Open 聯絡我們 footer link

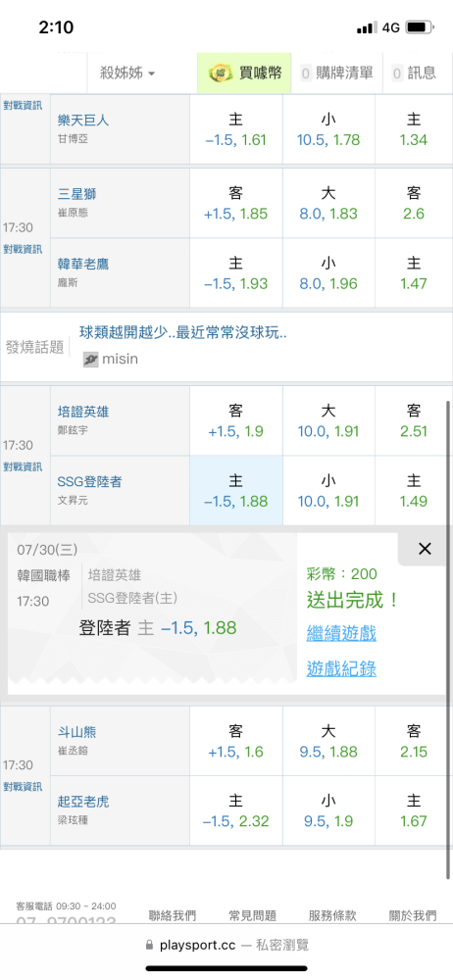(x=172, y=915)
